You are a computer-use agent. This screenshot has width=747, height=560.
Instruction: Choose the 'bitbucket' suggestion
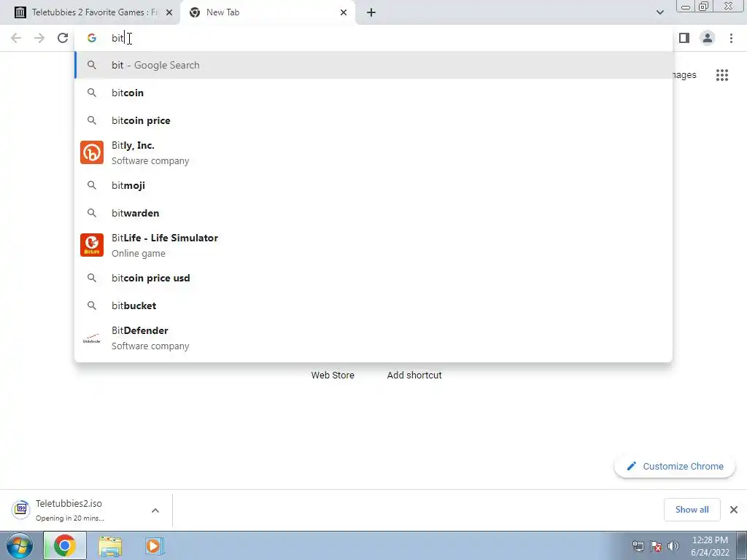click(x=373, y=306)
